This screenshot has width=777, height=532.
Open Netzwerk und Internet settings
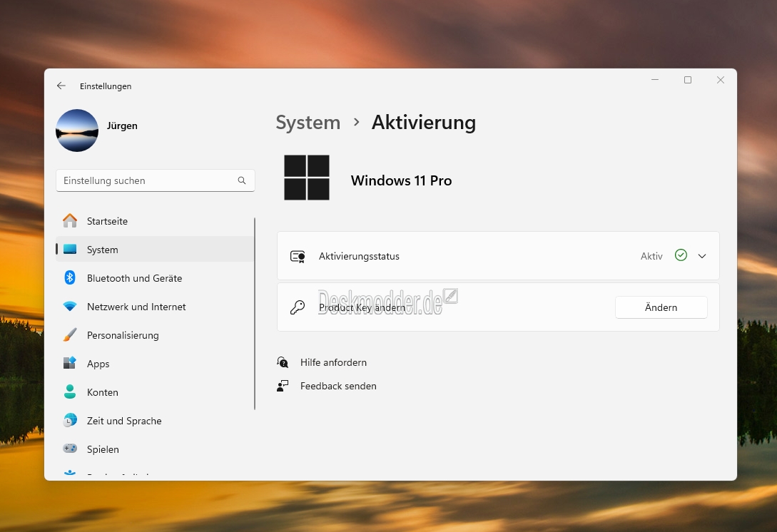155,307
